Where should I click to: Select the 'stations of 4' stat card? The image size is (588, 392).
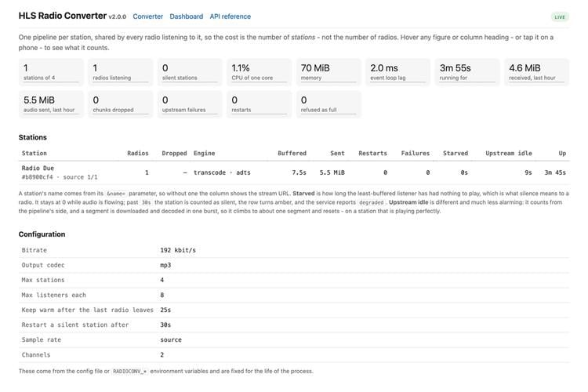51,72
